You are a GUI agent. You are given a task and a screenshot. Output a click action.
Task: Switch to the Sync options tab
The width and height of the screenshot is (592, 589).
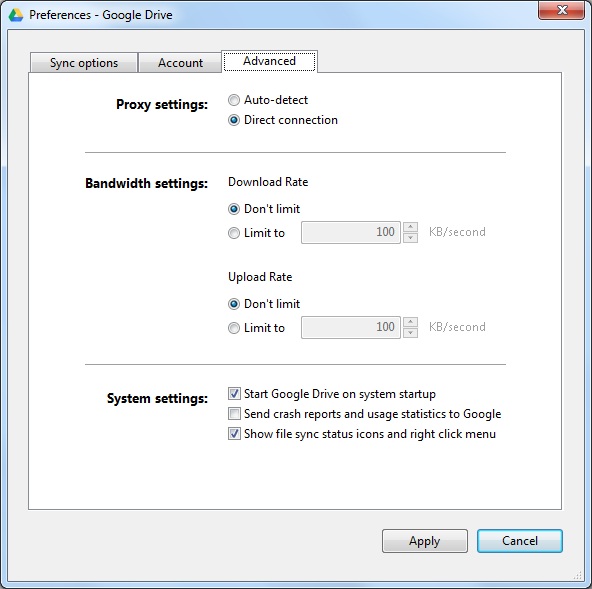84,63
